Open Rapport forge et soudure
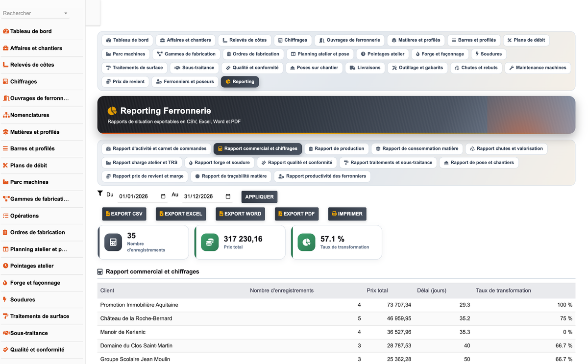This screenshot has width=588, height=364. pyautogui.click(x=219, y=162)
